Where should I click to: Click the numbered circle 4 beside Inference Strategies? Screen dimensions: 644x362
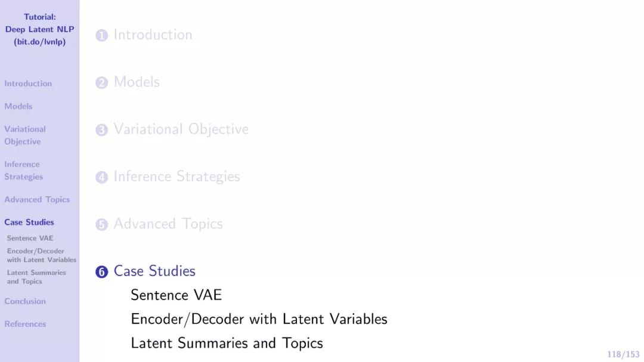(x=101, y=177)
